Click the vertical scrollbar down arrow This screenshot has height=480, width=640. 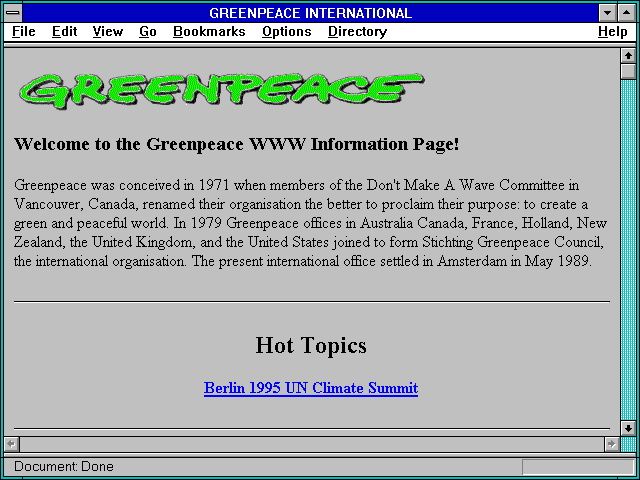point(629,428)
